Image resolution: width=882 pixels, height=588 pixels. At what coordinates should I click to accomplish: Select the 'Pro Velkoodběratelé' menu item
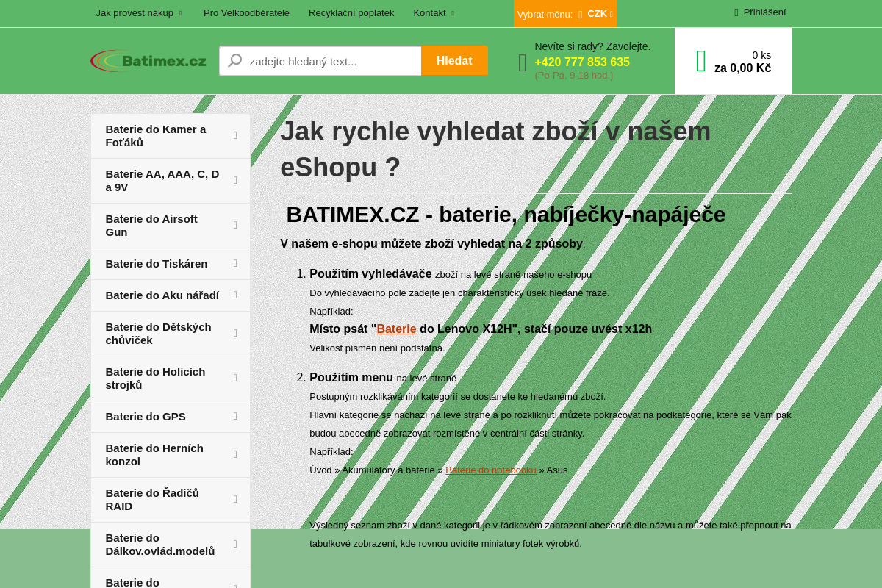[246, 12]
